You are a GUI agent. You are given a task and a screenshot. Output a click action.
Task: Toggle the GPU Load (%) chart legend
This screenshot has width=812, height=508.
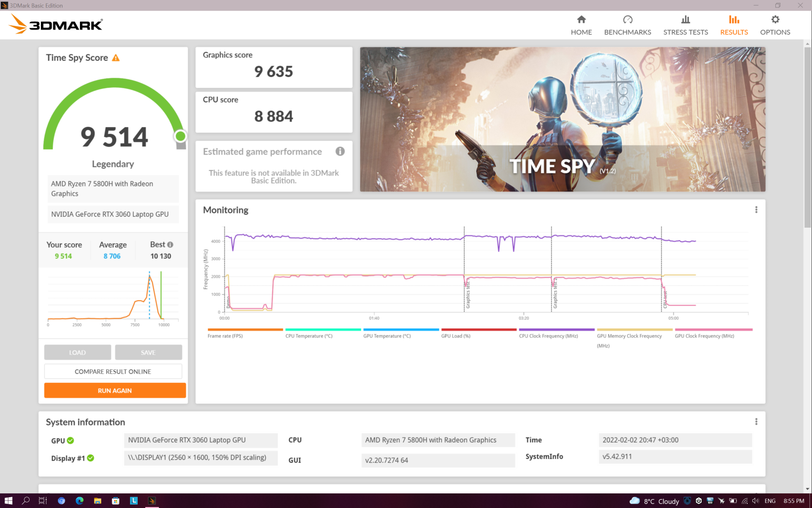point(478,333)
